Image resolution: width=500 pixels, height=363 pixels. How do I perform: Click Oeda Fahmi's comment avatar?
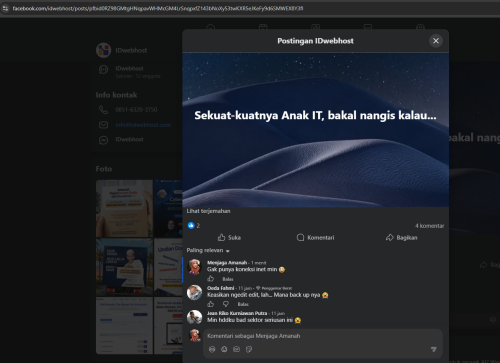(x=195, y=292)
